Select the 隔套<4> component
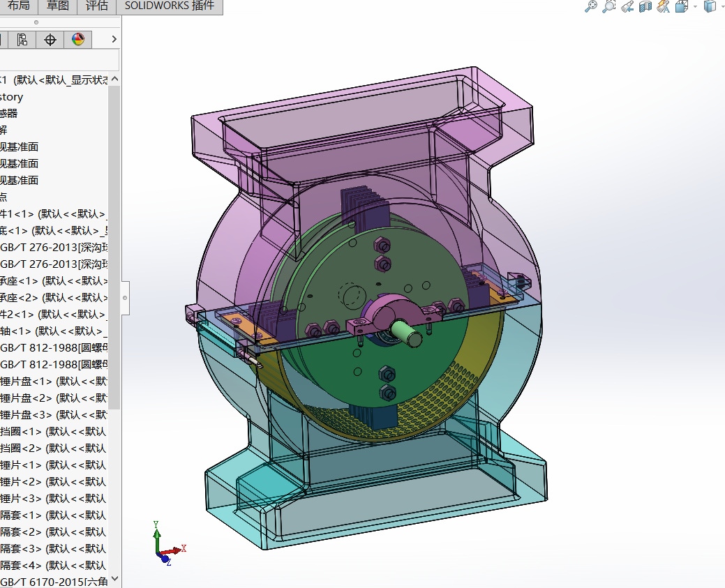 click(x=54, y=566)
